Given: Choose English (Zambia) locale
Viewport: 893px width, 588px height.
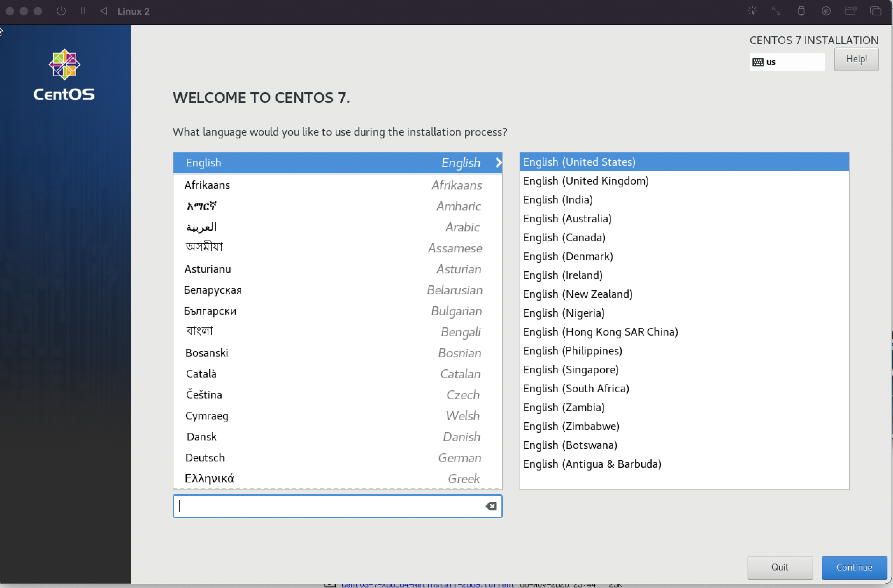Looking at the screenshot, I should 684,408.
